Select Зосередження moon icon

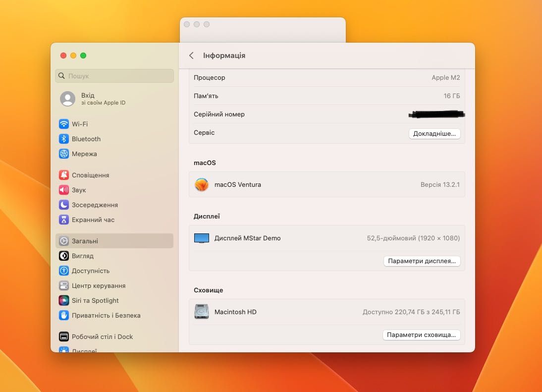[x=63, y=205]
